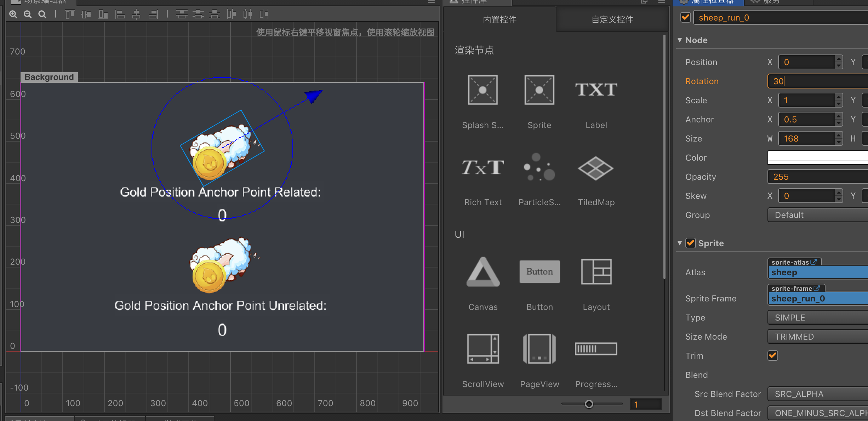Choose the ScrollView control icon
Screen dimensions: 868x421
[483, 349]
